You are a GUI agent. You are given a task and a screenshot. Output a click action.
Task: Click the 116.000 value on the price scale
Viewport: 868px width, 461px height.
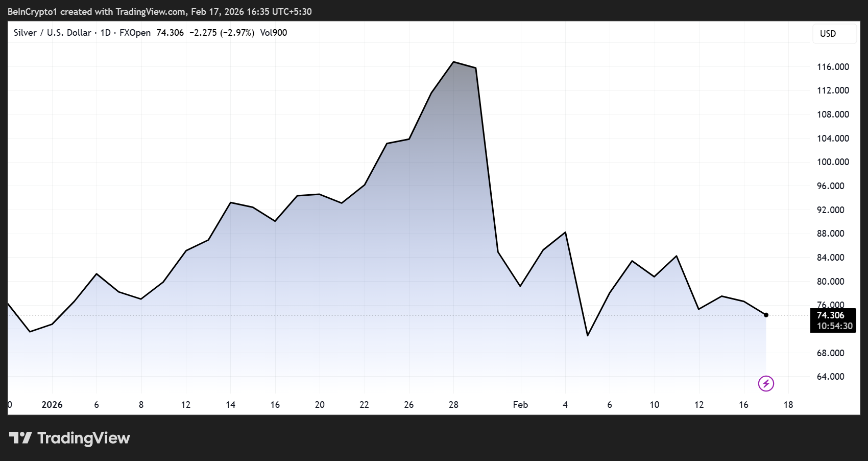coord(834,67)
